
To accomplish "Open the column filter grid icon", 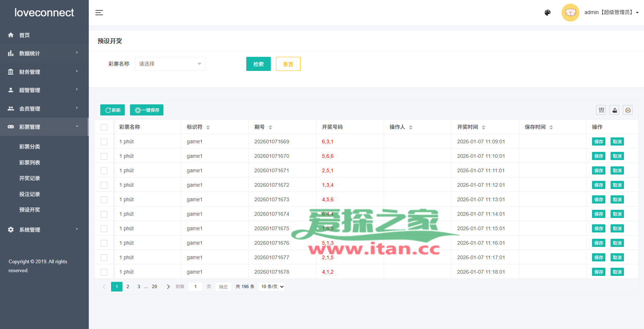I will point(601,110).
